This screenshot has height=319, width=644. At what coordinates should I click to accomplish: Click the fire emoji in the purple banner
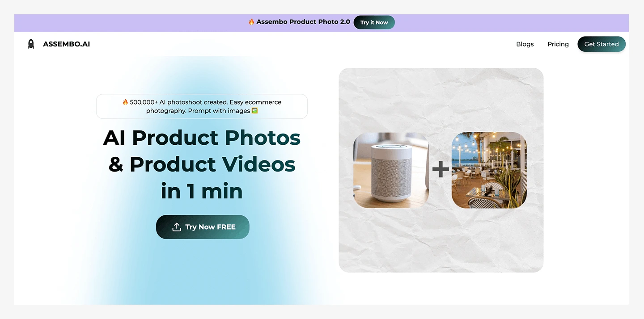tap(251, 22)
